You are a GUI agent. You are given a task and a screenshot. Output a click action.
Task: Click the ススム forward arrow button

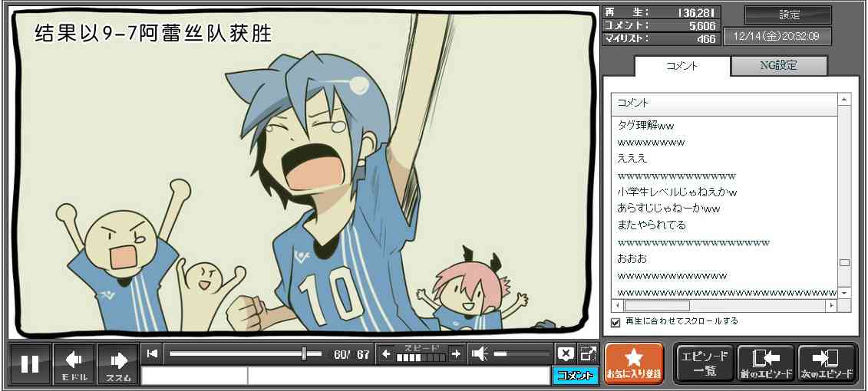(x=118, y=364)
